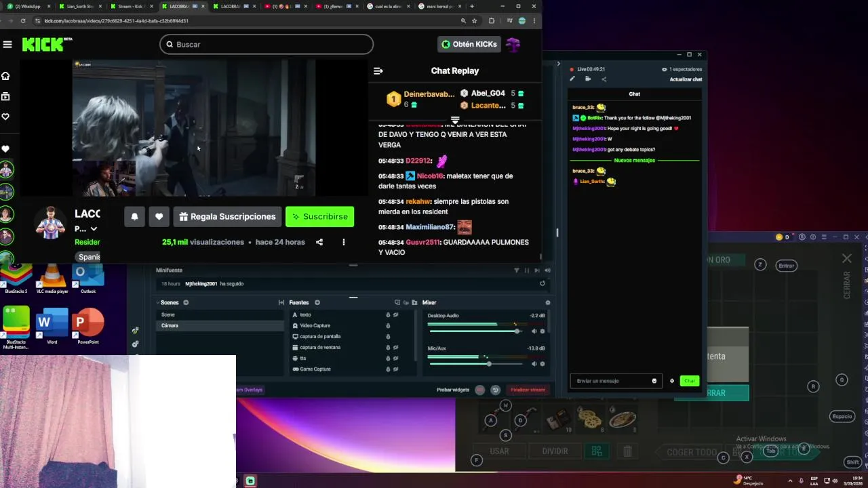
Task: Open Word desktop icon
Action: (52, 326)
